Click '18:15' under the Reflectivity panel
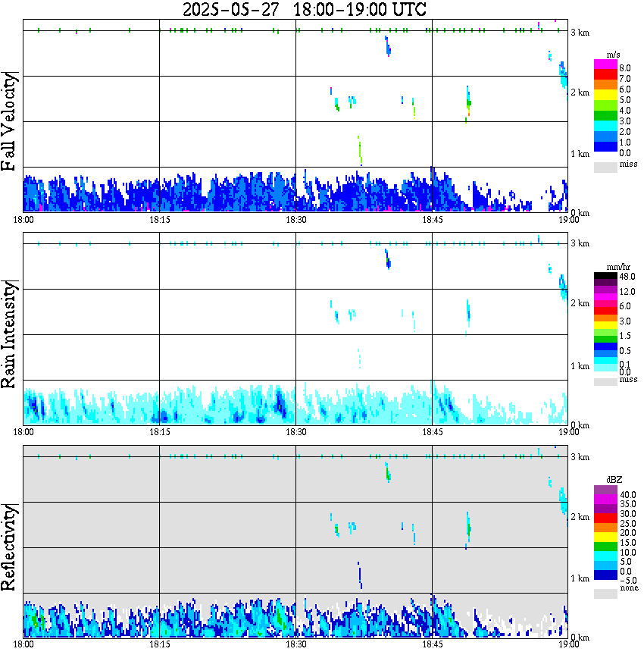 pyautogui.click(x=159, y=644)
